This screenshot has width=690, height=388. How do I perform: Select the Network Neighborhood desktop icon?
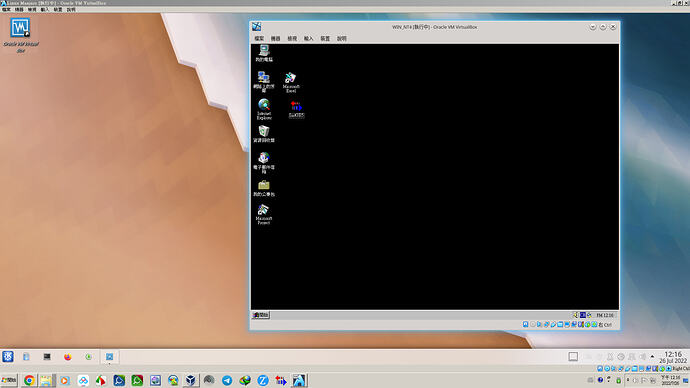[x=264, y=82]
